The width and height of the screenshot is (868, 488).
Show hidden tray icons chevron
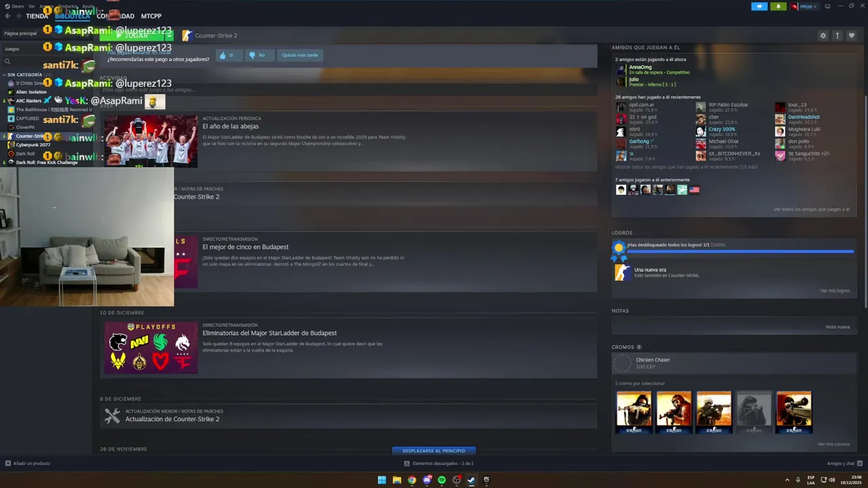click(787, 480)
